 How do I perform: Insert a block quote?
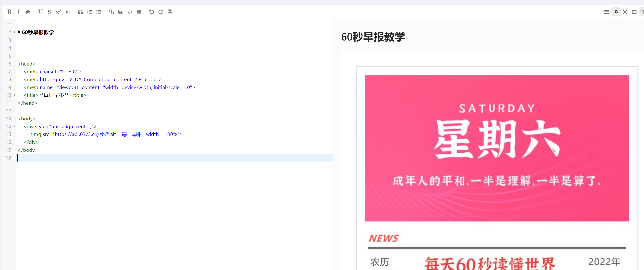tap(80, 12)
